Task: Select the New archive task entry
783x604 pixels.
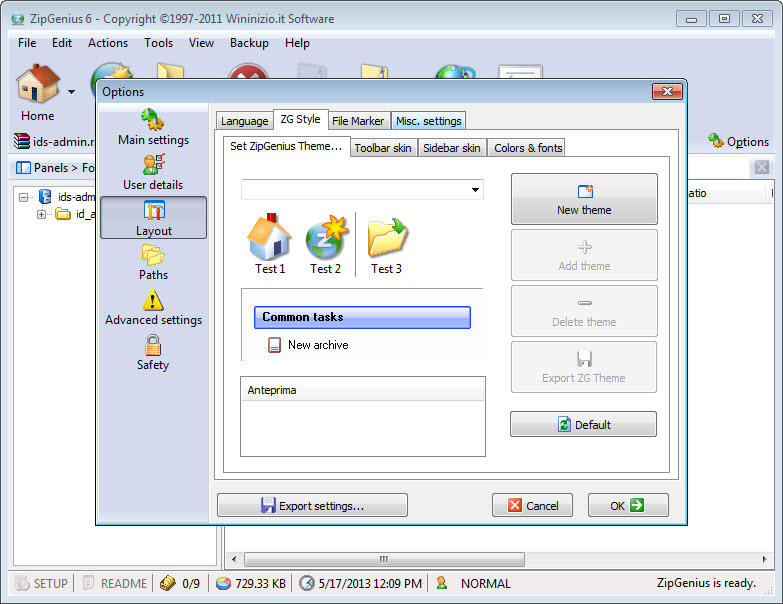Action: (x=317, y=345)
